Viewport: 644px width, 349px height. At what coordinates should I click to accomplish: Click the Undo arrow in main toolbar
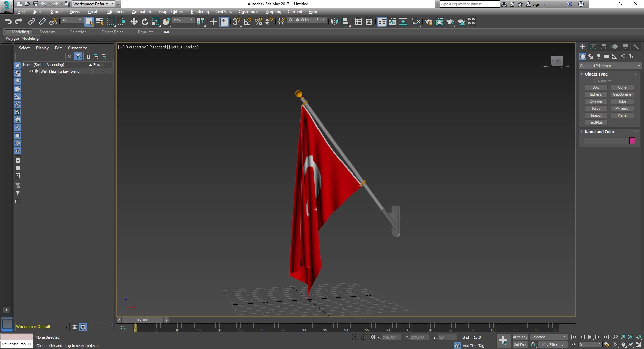pyautogui.click(x=8, y=22)
